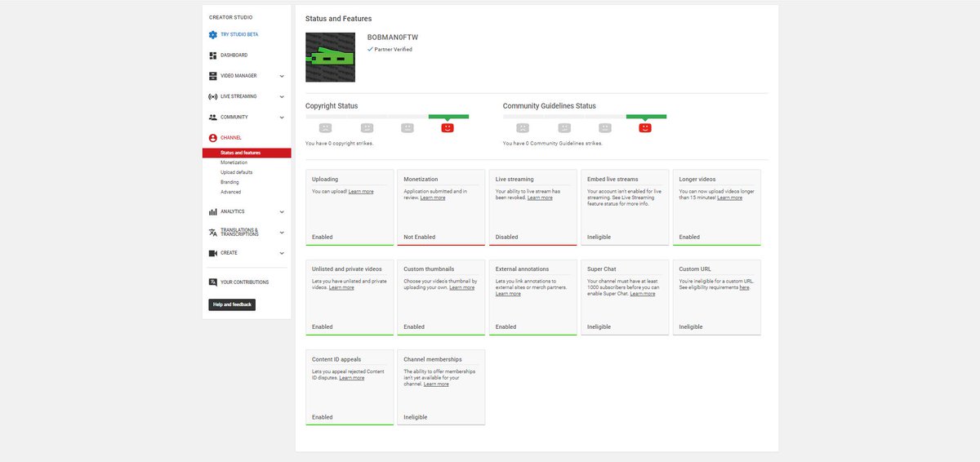The height and width of the screenshot is (462, 980).
Task: Click Learn more in Content ID appeals card
Action: tap(352, 378)
